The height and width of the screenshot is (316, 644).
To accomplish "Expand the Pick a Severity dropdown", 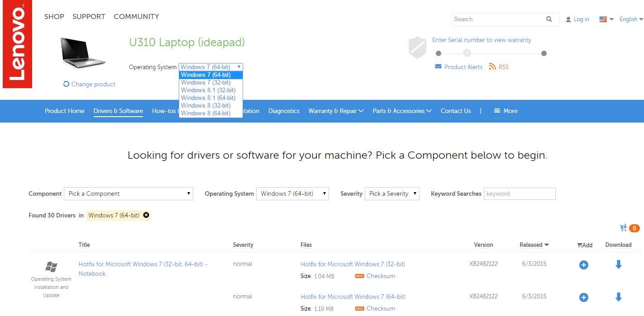I will (392, 193).
